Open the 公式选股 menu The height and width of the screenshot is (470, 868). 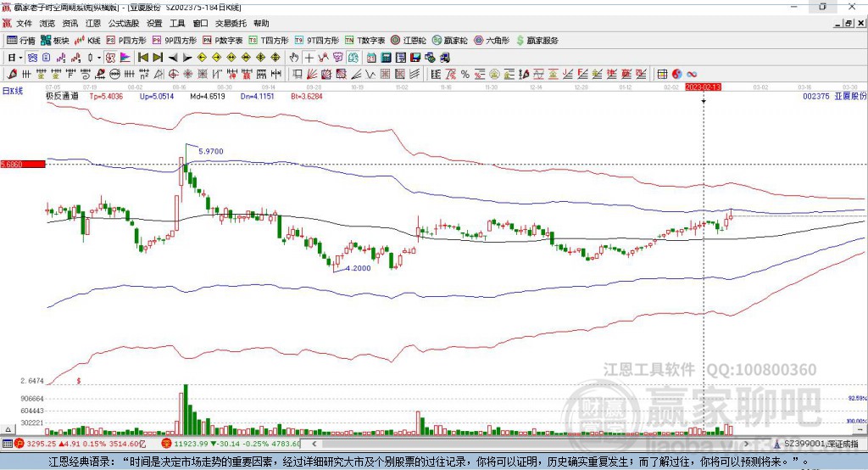coord(124,24)
